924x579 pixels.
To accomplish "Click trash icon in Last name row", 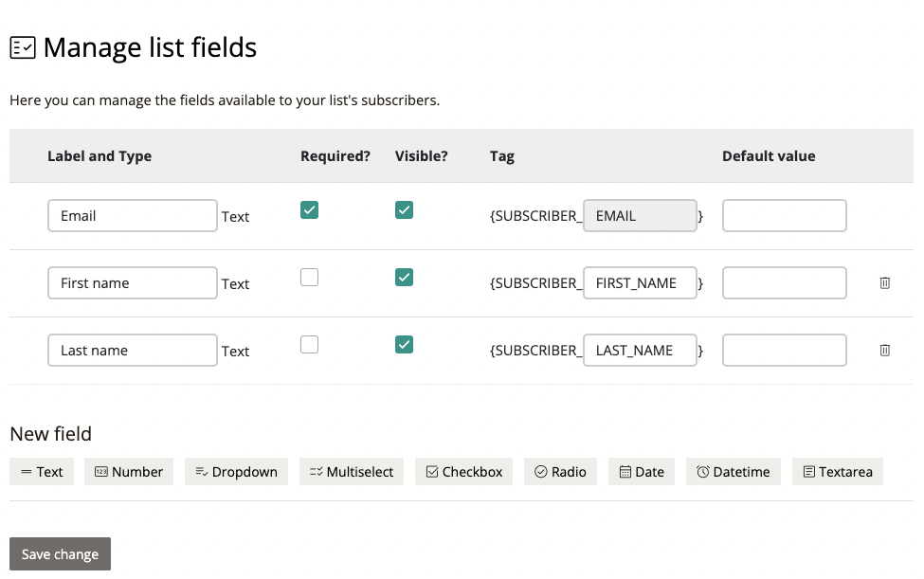I will [x=884, y=350].
